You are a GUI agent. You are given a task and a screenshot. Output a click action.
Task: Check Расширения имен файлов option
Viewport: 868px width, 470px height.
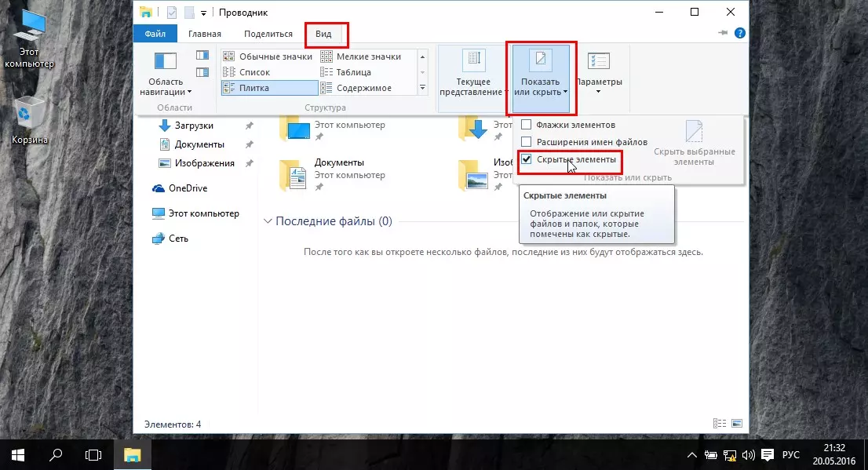tap(527, 142)
